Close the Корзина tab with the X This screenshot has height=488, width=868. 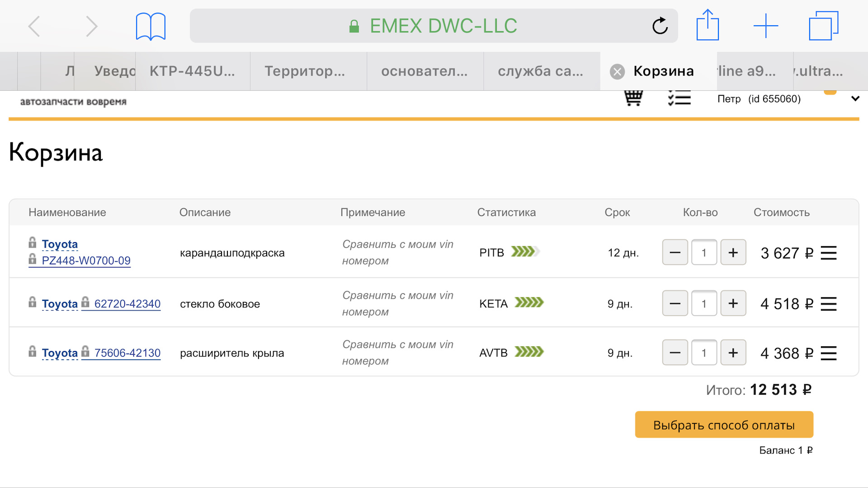tap(617, 71)
